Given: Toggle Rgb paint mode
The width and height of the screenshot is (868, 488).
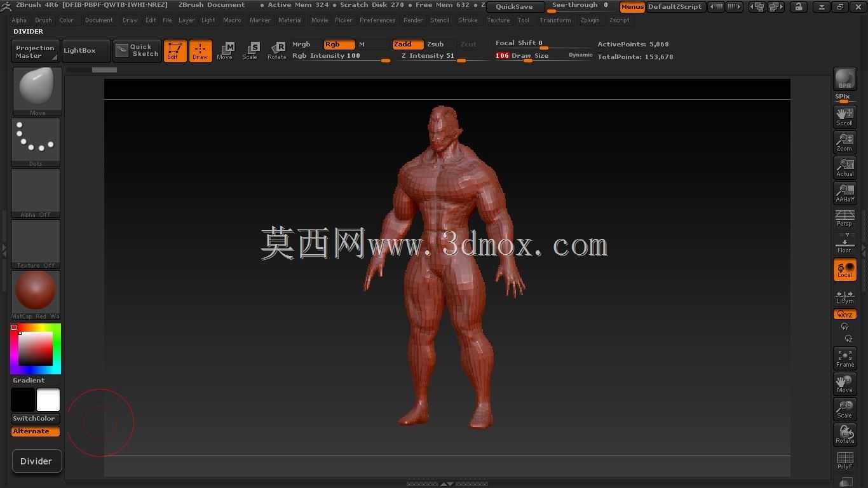Looking at the screenshot, I should tap(339, 44).
